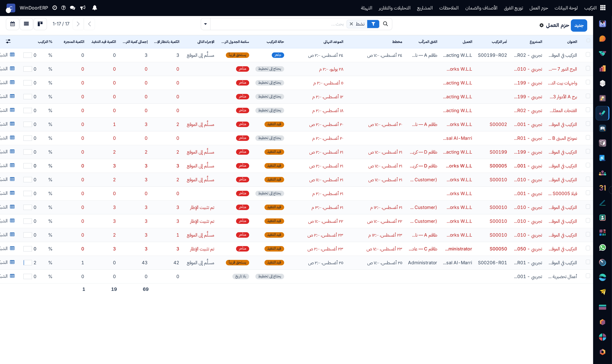
Task: Open the calendar 31 app in sidebar
Action: 602,188
